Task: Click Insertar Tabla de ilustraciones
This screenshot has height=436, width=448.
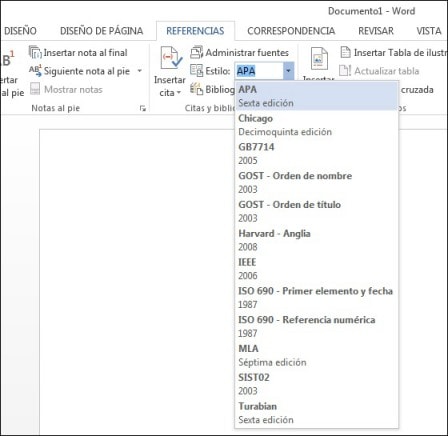Action: (393, 52)
